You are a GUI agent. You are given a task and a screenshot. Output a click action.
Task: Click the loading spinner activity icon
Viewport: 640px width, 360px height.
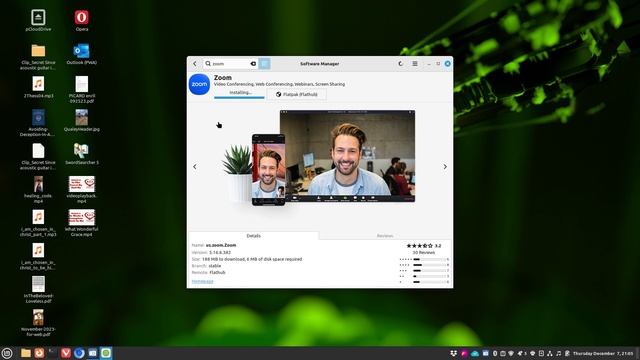point(400,64)
